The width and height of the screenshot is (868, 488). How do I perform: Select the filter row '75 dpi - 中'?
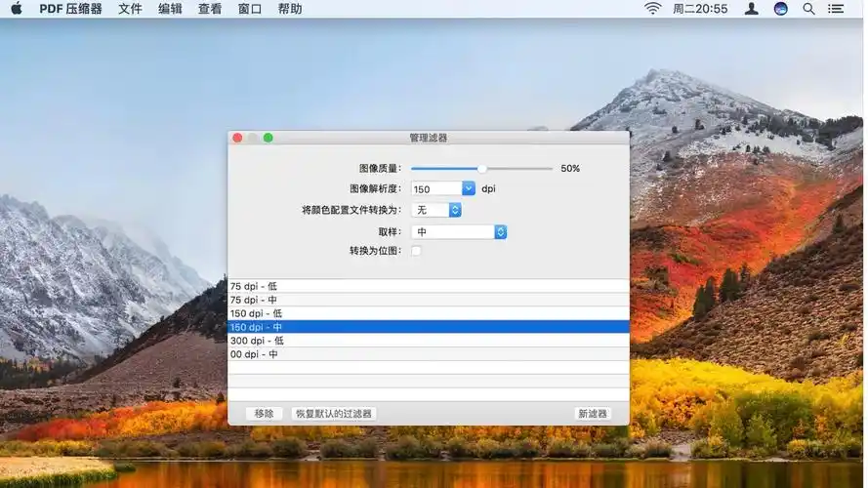(x=429, y=300)
